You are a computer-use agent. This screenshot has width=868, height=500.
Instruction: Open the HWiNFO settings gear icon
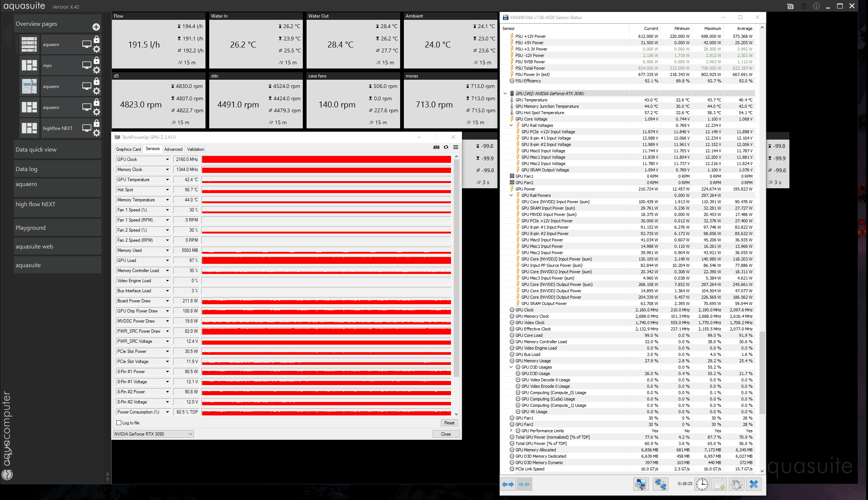pyautogui.click(x=736, y=484)
